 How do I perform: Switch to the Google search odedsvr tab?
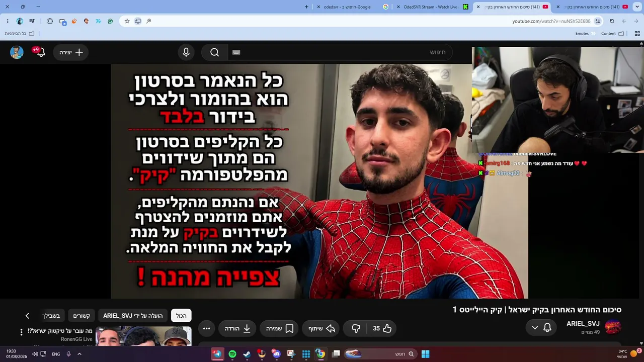352,7
